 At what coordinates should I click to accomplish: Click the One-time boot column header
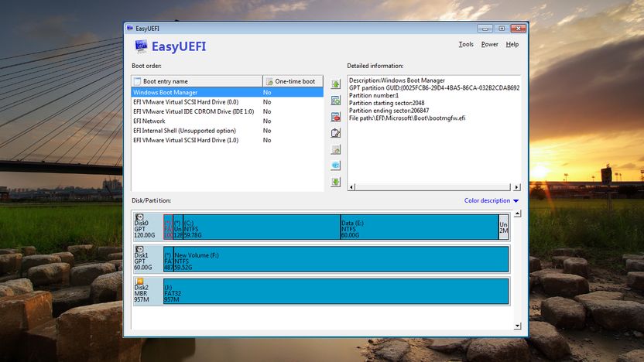(293, 81)
